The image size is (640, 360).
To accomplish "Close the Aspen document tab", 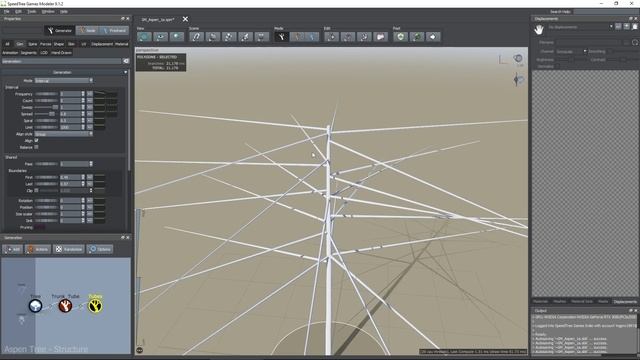I will tap(185, 19).
